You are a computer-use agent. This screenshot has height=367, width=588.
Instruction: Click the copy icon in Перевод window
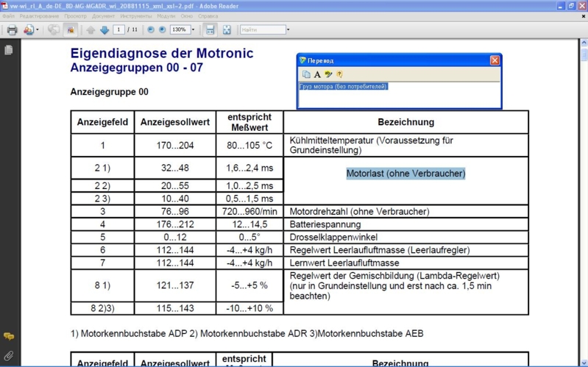tap(306, 74)
